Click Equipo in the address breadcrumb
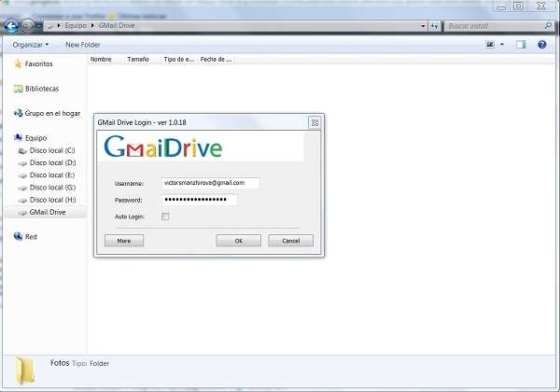Viewport: 560px width, 392px height. [x=76, y=26]
